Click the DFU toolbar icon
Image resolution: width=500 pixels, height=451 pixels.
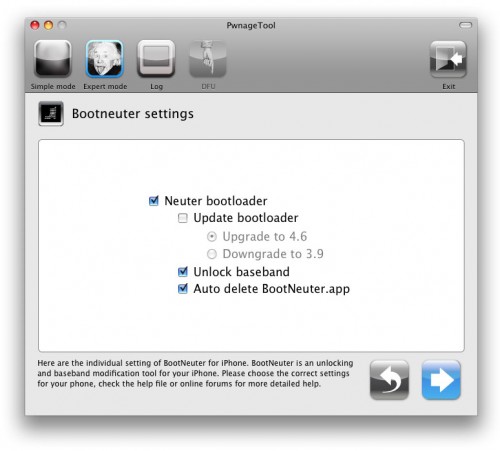208,59
